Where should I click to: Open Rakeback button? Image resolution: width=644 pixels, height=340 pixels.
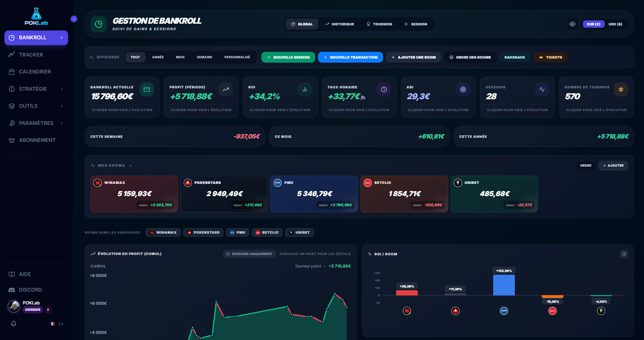click(x=515, y=57)
